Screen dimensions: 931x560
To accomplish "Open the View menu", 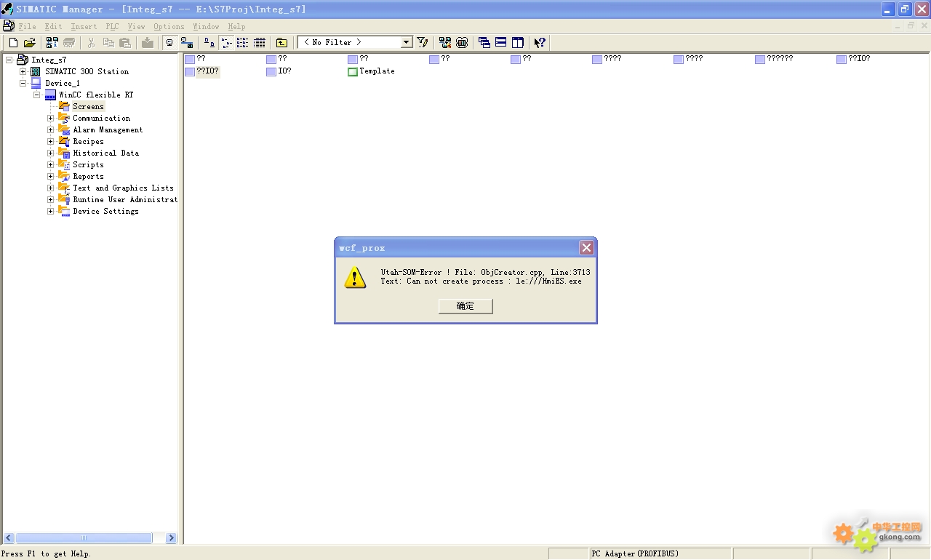I will click(136, 26).
